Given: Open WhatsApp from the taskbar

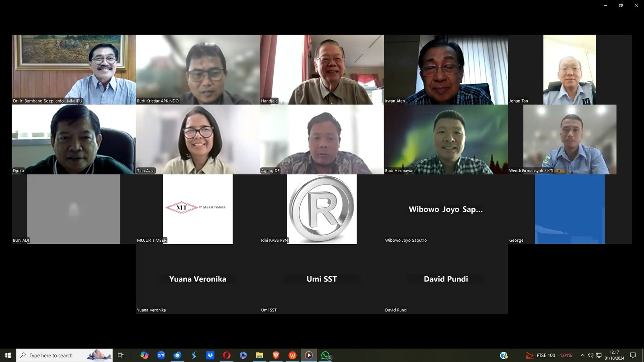Looking at the screenshot, I should click(x=325, y=355).
